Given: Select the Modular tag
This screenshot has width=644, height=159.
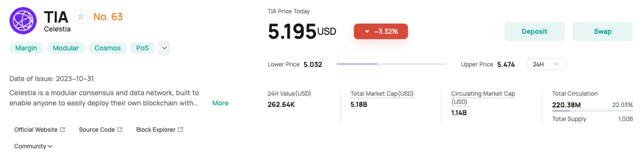Looking at the screenshot, I should (66, 48).
